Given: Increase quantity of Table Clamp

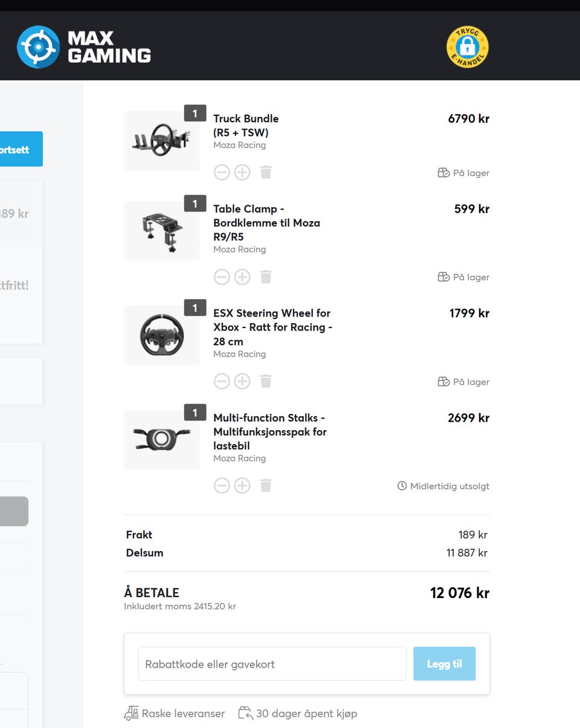Looking at the screenshot, I should click(x=242, y=277).
